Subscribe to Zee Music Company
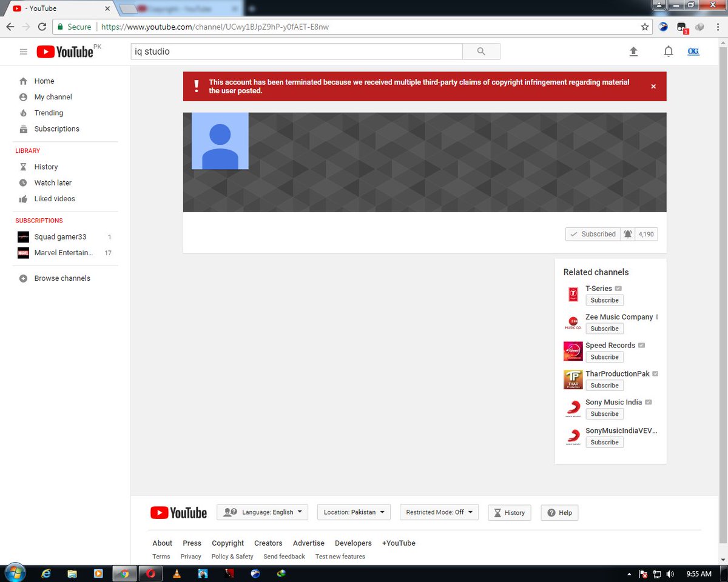728x582 pixels. [x=604, y=329]
